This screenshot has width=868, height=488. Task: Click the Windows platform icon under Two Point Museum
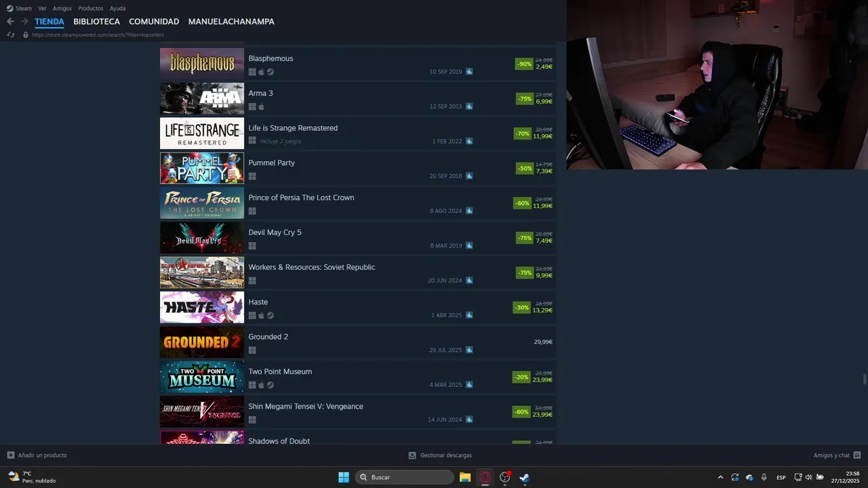[252, 385]
